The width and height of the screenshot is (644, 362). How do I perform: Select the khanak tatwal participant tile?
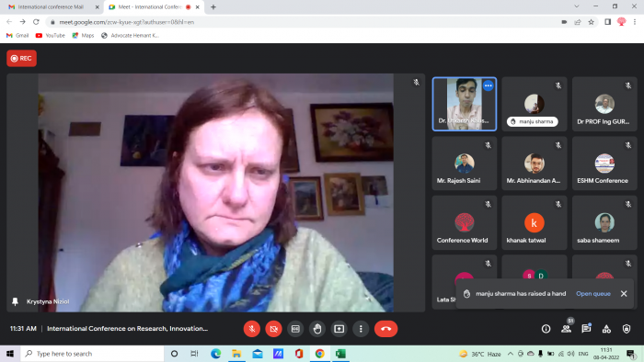(535, 222)
